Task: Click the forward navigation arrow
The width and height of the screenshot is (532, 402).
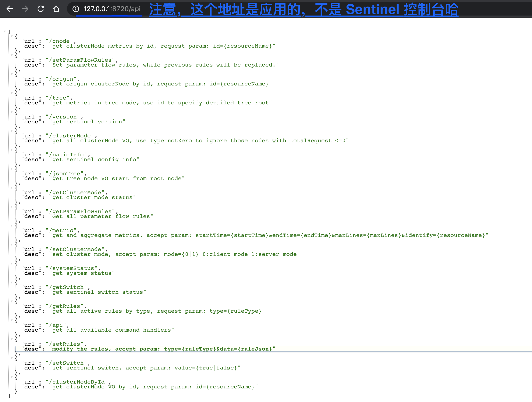Action: 25,9
